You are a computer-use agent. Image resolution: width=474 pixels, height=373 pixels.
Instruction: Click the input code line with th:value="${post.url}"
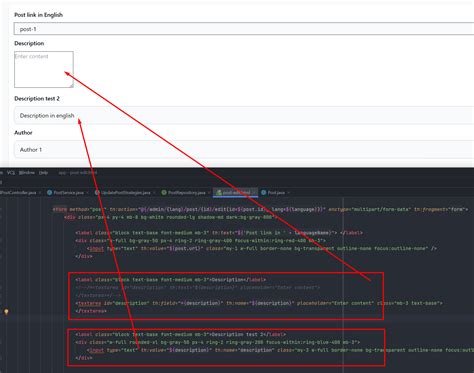click(262, 248)
